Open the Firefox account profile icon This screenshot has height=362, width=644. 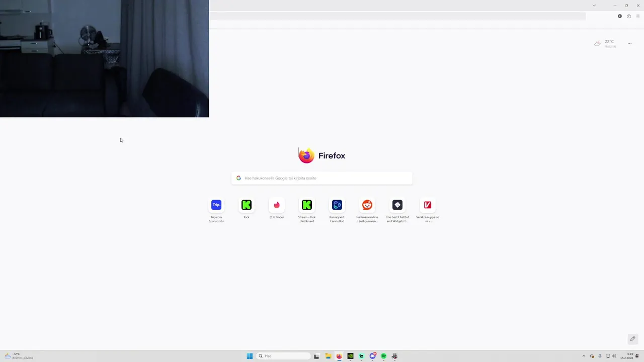click(x=620, y=16)
